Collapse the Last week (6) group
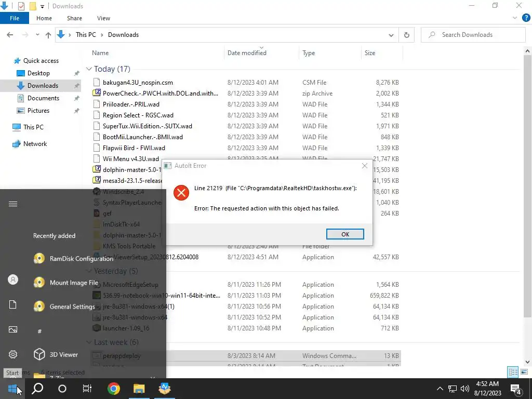Image resolution: width=532 pixels, height=399 pixels. [x=89, y=342]
